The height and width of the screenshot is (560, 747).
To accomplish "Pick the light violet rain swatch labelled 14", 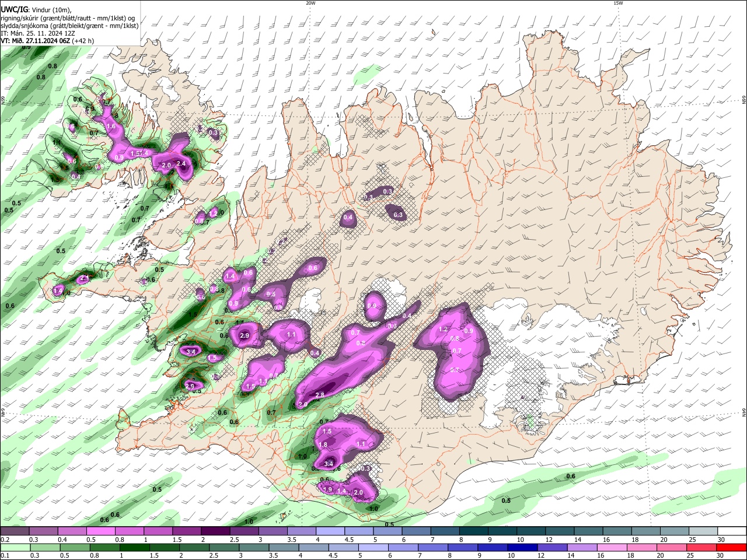I will 582,547.
